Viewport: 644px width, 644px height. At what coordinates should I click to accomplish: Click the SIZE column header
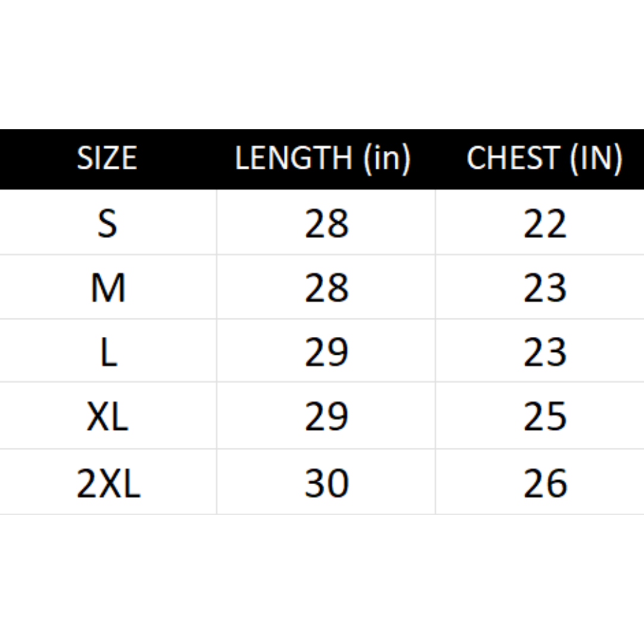tap(107, 159)
